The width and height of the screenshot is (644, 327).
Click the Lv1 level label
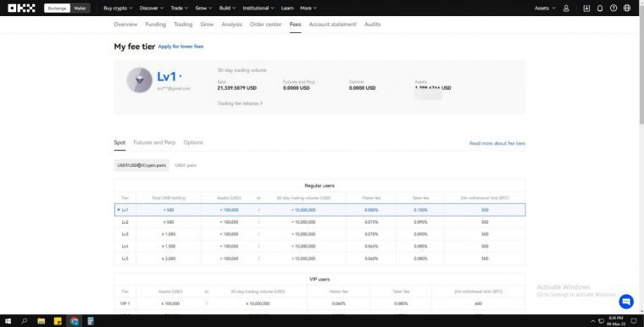tap(167, 76)
